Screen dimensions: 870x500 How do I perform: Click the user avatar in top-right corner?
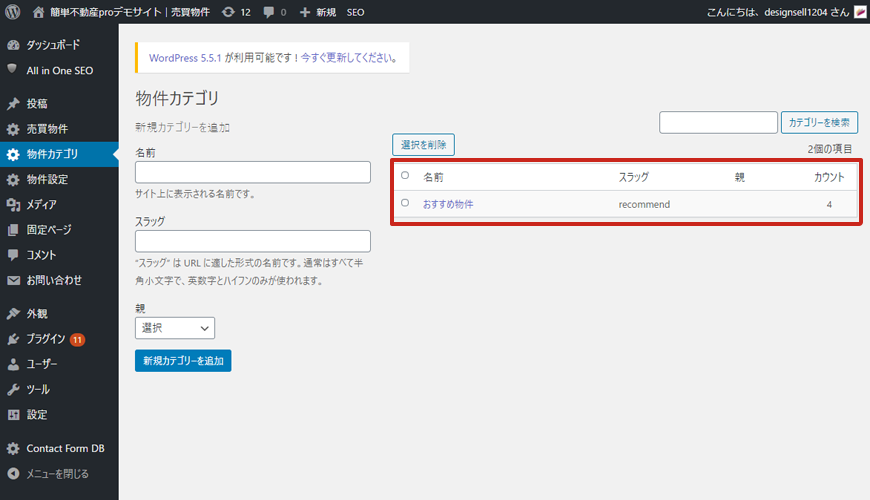click(859, 12)
